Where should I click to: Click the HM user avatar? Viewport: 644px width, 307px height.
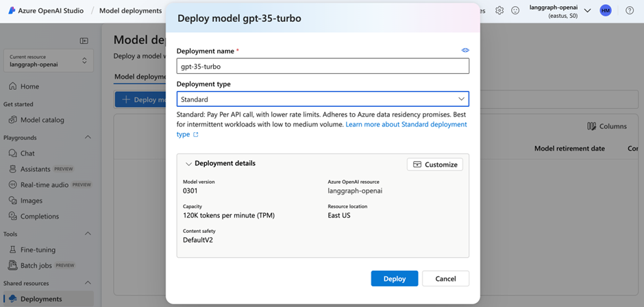(606, 11)
